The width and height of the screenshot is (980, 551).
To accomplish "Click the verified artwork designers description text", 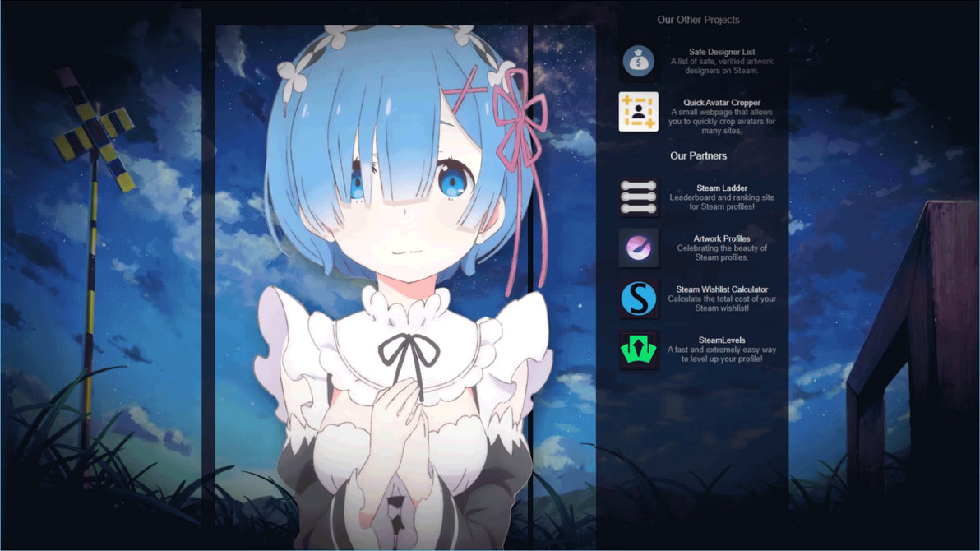I will (723, 65).
